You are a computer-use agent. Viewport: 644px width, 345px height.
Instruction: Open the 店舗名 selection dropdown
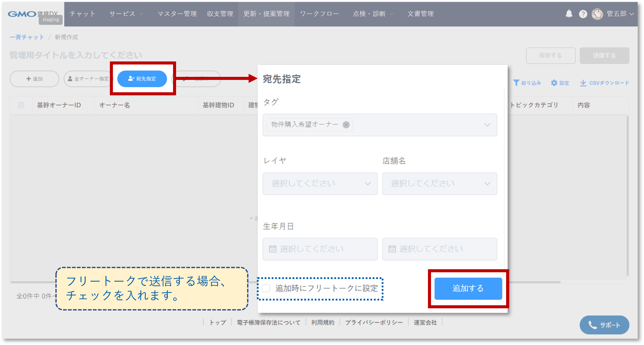tap(439, 183)
